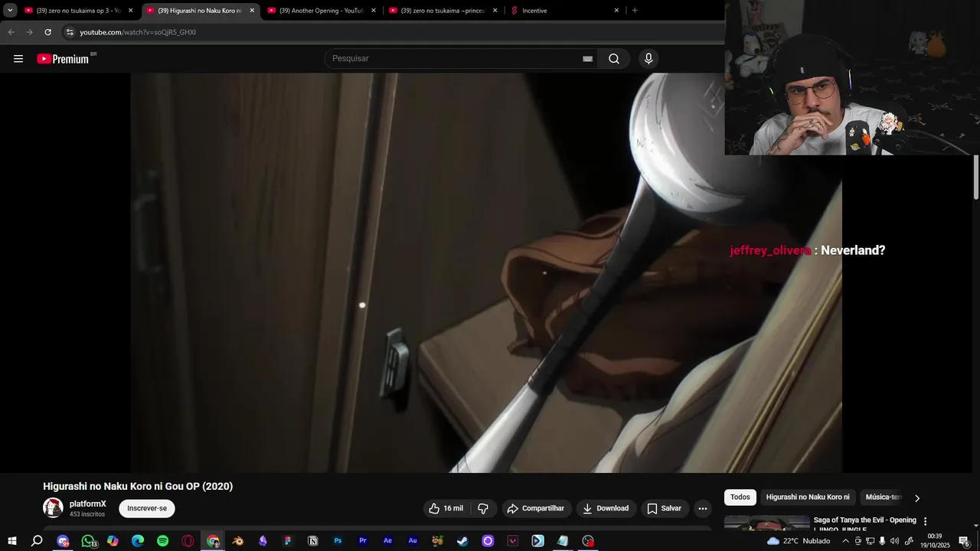Select the Higurashi no Naku Koro ni chip

(x=808, y=497)
